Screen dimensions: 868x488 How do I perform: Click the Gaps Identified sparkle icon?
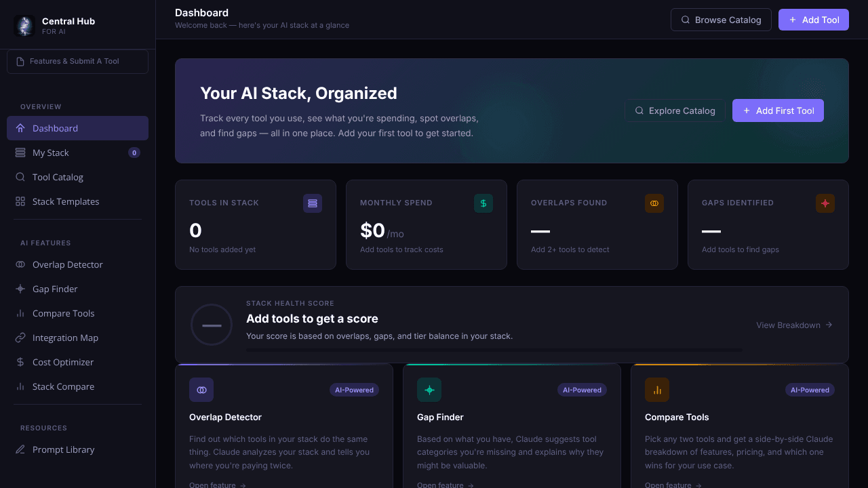point(825,203)
